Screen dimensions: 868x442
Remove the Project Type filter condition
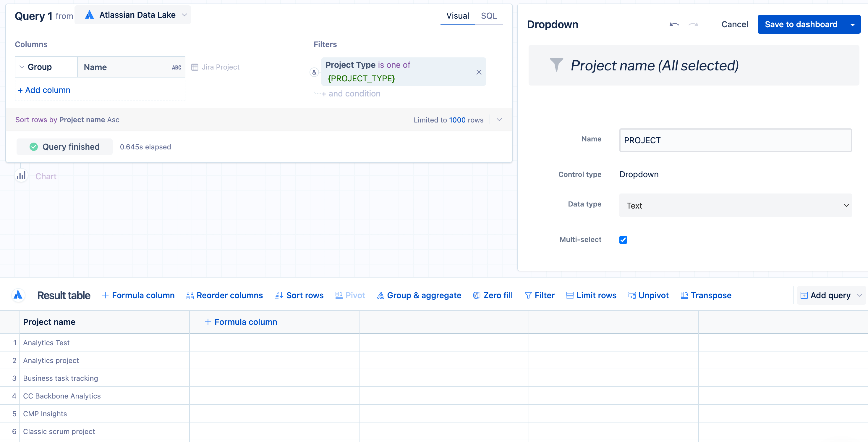click(x=478, y=72)
